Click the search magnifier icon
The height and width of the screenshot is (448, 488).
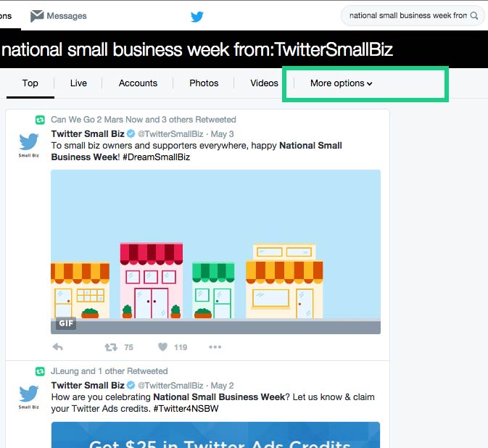click(473, 15)
